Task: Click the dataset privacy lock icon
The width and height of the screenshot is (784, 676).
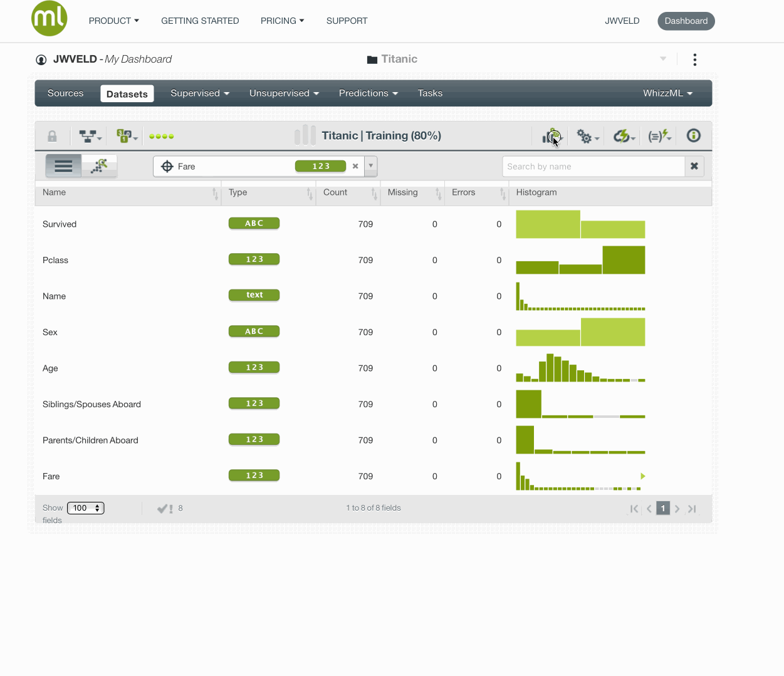Action: (x=52, y=136)
